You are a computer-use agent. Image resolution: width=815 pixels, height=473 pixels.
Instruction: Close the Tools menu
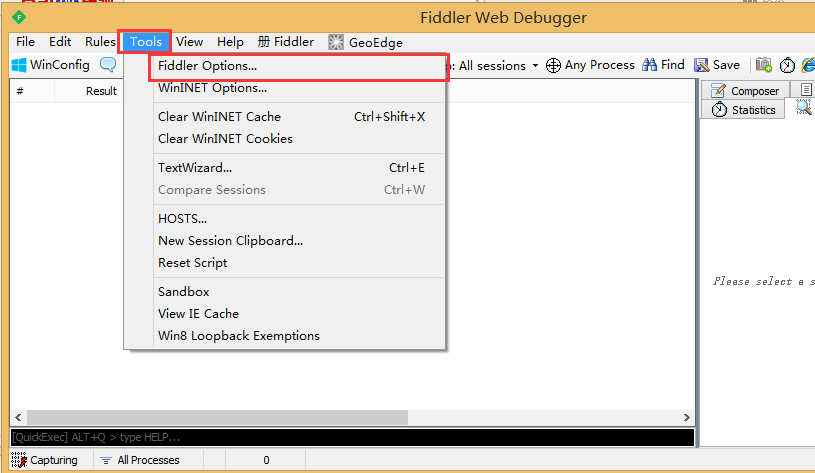(x=146, y=42)
